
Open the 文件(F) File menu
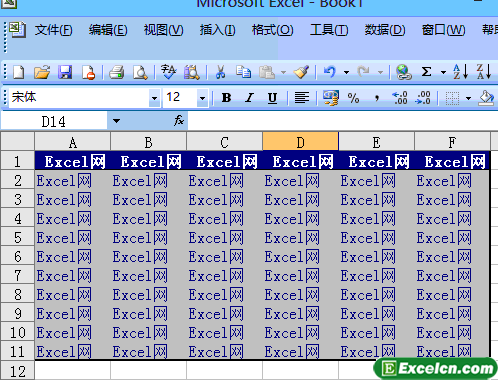(54, 30)
